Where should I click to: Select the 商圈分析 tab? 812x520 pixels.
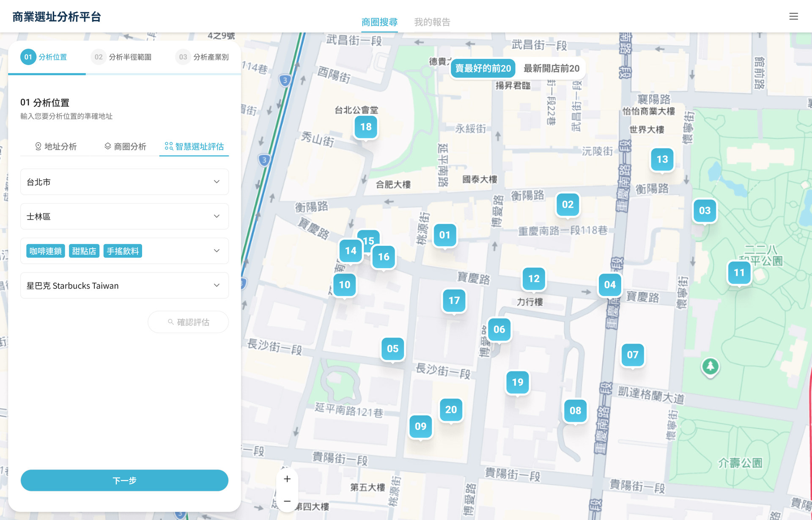coord(125,146)
